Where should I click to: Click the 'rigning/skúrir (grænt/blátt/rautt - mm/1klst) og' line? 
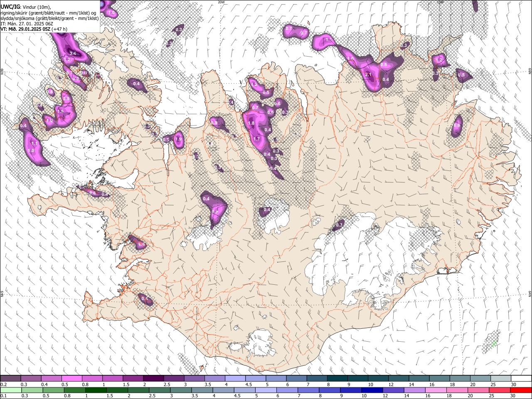coord(48,12)
